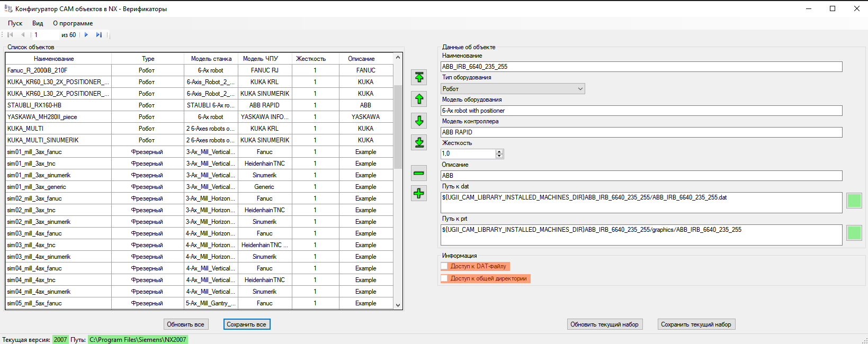This screenshot has width=868, height=344.
Task: Toggle 'Доступ к DAT-файлу' checkbox
Action: point(445,266)
